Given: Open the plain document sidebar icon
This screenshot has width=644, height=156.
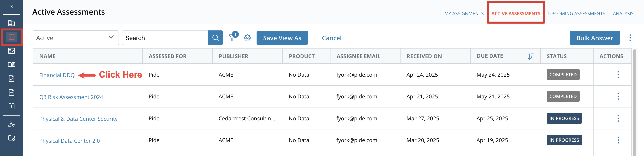Looking at the screenshot, I should (12, 92).
